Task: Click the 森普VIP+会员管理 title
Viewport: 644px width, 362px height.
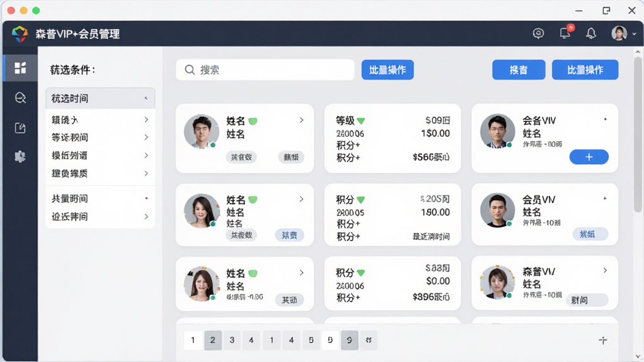Action: coord(77,34)
